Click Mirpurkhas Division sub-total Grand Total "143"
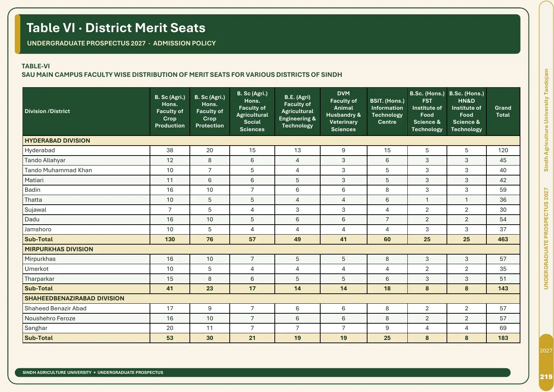This screenshot has width=554, height=392. point(503,289)
